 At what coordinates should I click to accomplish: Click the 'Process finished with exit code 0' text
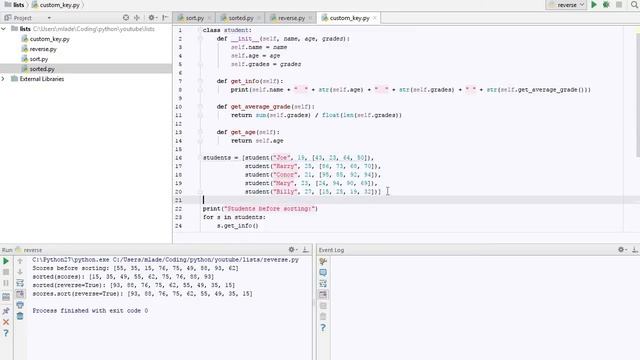tap(90, 311)
